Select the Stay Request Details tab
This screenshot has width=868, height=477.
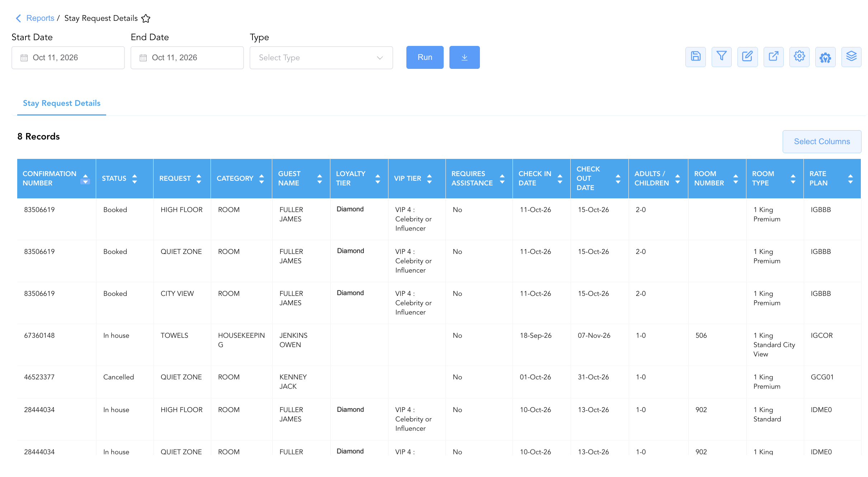(x=62, y=103)
